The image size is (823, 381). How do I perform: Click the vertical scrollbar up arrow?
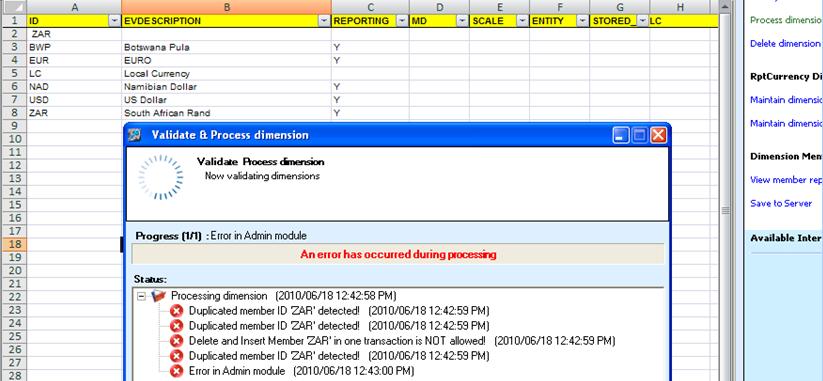(725, 6)
